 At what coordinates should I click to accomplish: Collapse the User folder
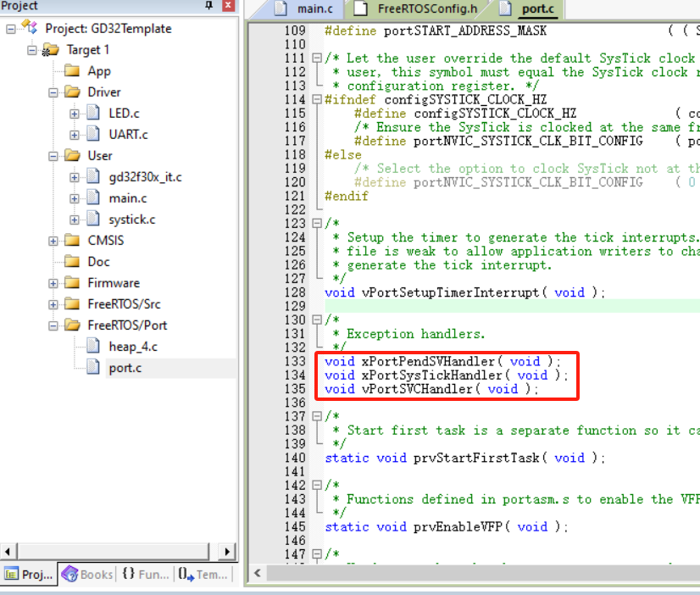click(53, 156)
